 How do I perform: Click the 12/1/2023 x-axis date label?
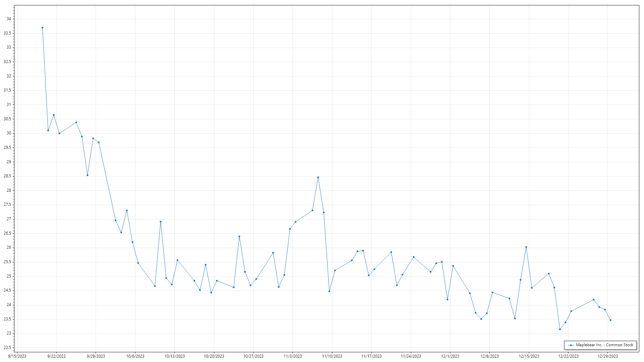450,356
